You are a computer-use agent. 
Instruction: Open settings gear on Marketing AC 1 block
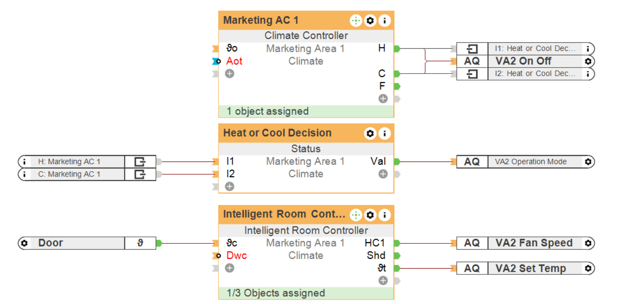[370, 20]
